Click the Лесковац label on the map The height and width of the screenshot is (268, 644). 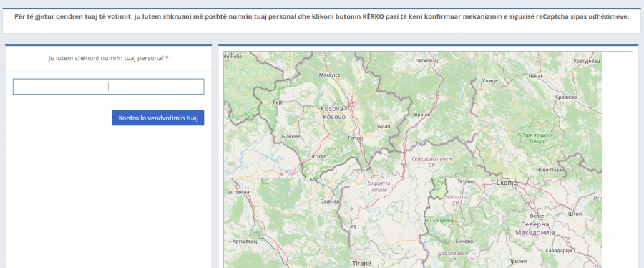tap(427, 60)
